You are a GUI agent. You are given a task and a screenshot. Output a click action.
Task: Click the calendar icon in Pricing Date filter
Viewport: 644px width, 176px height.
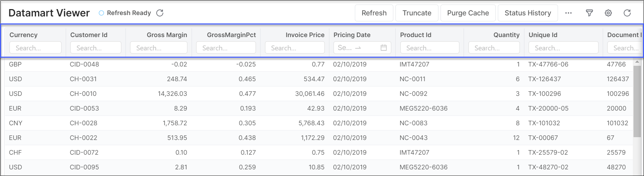pyautogui.click(x=384, y=48)
